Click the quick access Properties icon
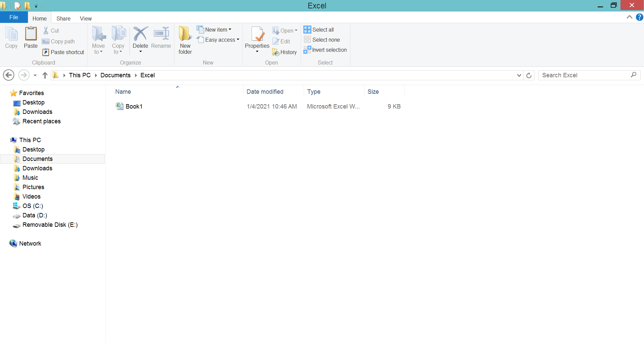 pos(17,6)
